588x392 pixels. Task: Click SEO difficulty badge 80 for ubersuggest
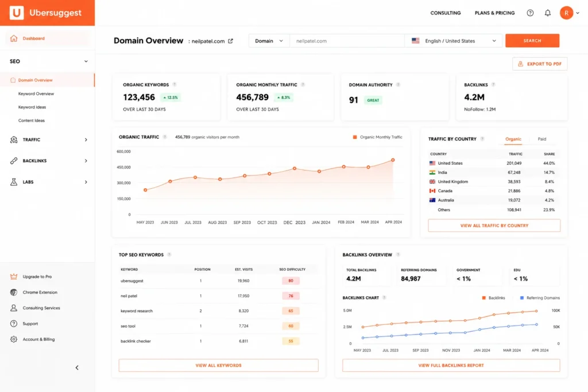[291, 281]
